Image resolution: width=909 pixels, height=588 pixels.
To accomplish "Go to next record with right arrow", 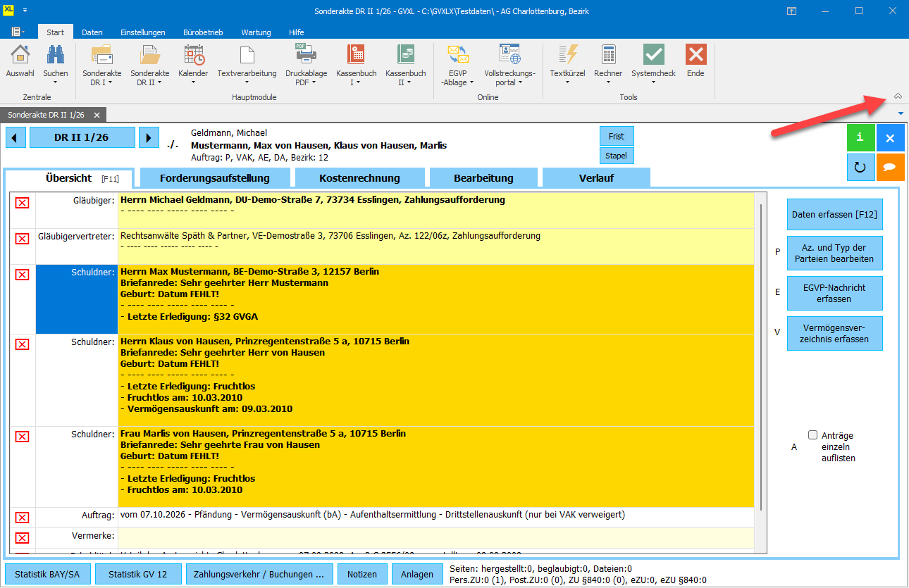I will (149, 137).
